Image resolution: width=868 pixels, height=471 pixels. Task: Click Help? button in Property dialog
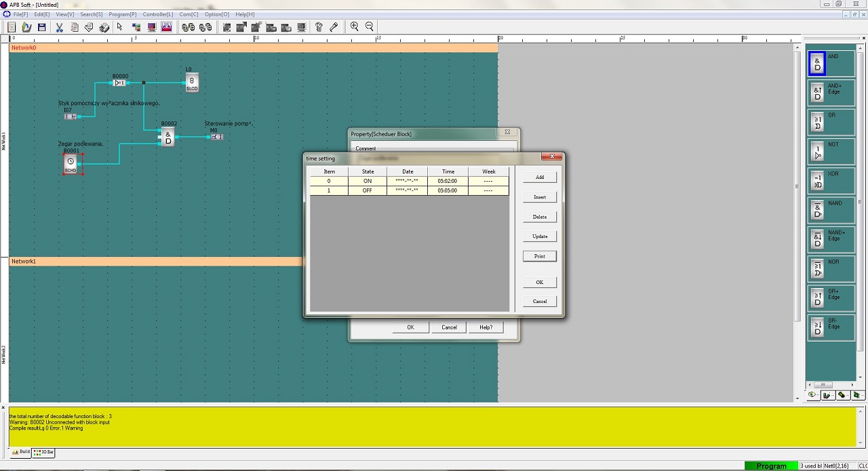pos(486,327)
